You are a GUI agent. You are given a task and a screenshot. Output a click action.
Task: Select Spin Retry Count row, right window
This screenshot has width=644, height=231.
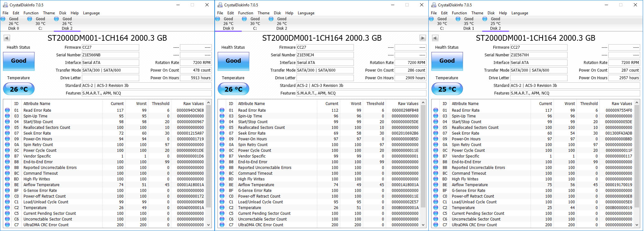pos(533,144)
